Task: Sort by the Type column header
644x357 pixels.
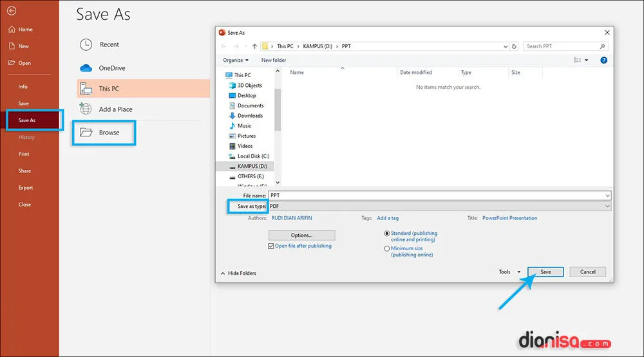Action: (x=466, y=72)
